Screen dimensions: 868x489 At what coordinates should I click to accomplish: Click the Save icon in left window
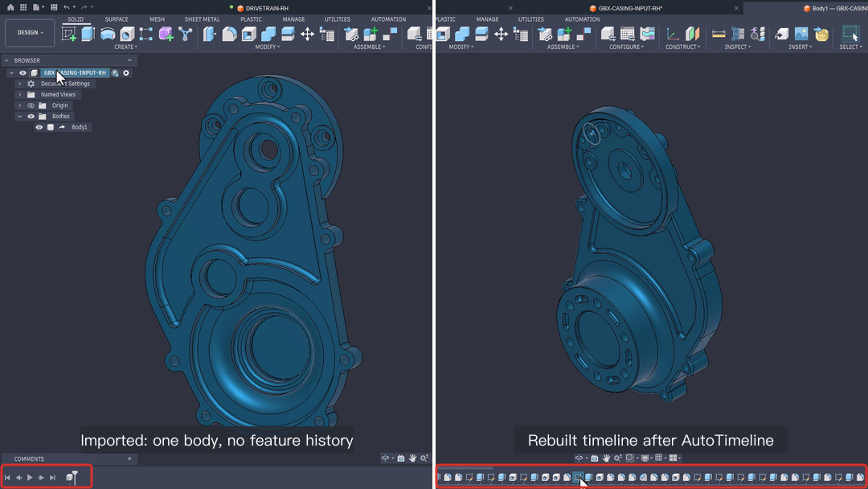[x=54, y=7]
